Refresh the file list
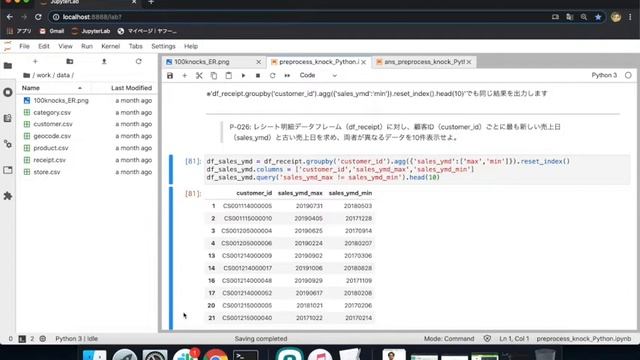Image resolution: width=640 pixels, height=360 pixels. [138, 61]
